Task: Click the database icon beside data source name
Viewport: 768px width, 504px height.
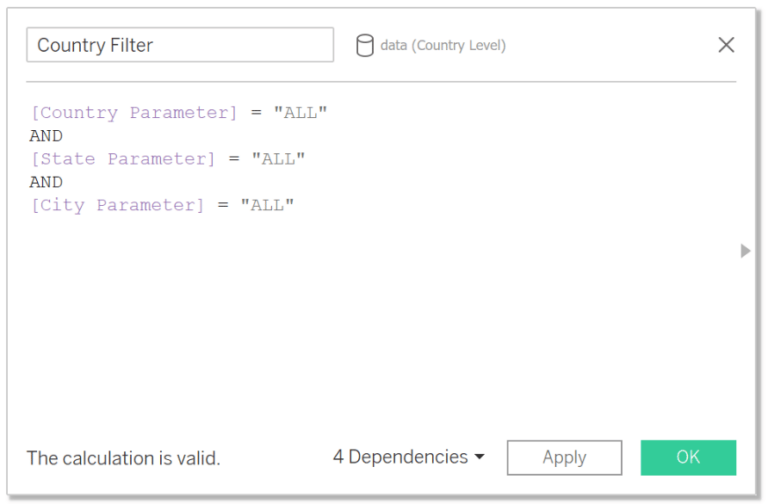Action: [x=365, y=45]
